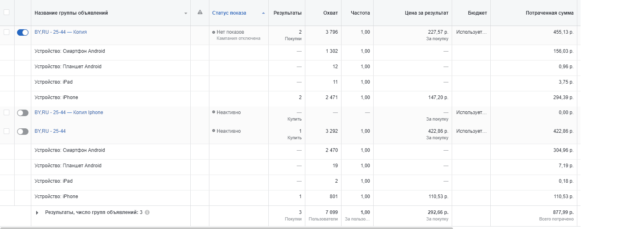The height and width of the screenshot is (229, 644).
Task: Open the BY,RU - 25-44 — Копия Iphone link
Action: click(x=69, y=112)
